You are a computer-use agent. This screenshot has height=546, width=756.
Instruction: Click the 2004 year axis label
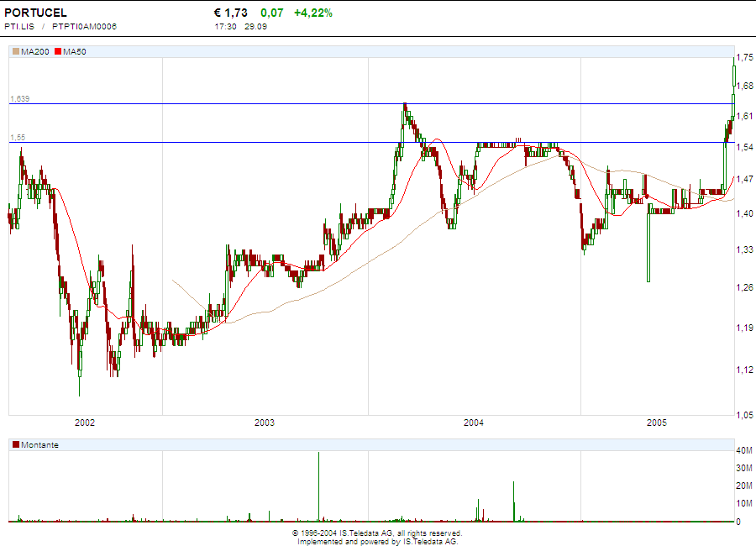(474, 423)
